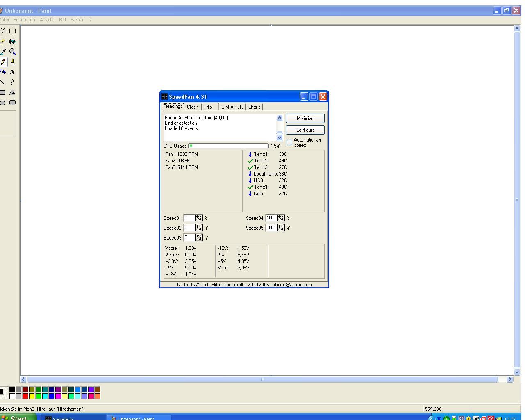
Task: Pick the bright green color swatch
Action: 38,396
